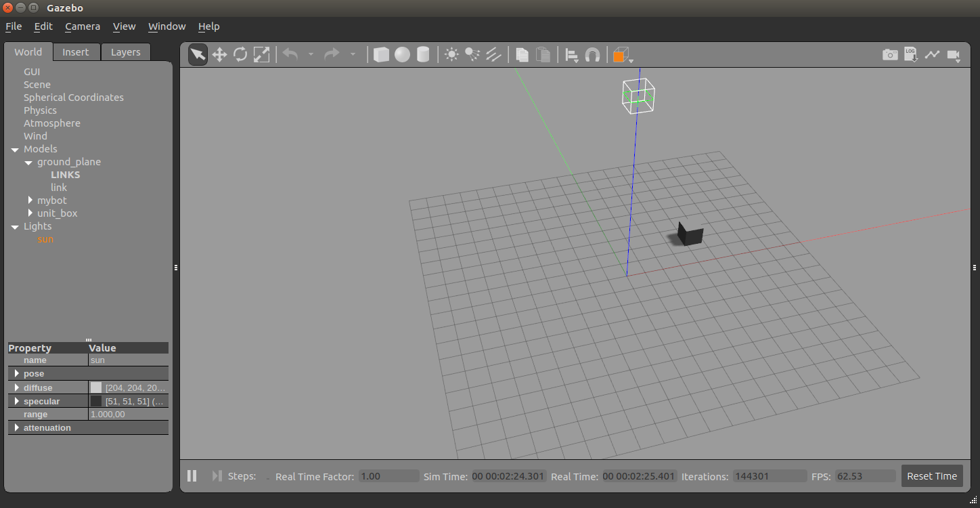Viewport: 980px width, 508px height.
Task: Select the sun light entry
Action: tap(45, 239)
